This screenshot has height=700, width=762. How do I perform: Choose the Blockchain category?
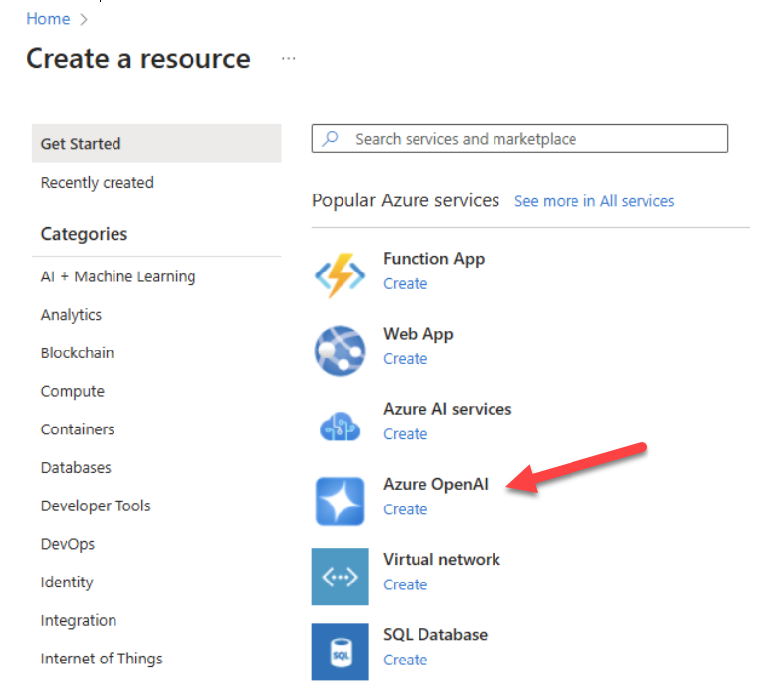[x=77, y=352]
